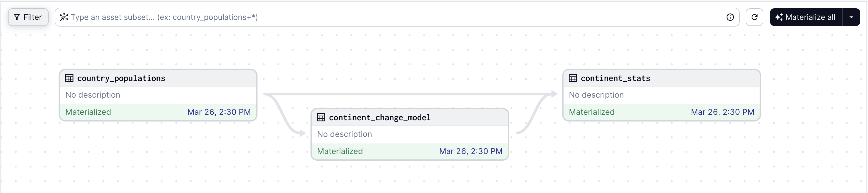Viewport: 868px width, 193px height.
Task: Click the Mar 26 timestamp on continent_stats
Action: (x=722, y=112)
